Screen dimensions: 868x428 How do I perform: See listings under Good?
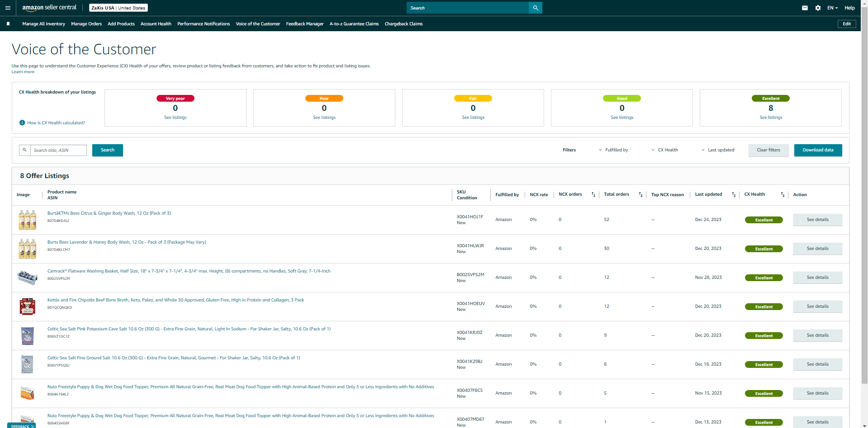click(622, 118)
